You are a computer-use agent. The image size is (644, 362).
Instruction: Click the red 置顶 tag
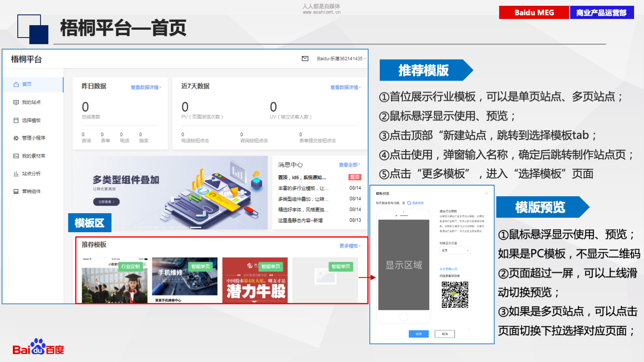(x=355, y=177)
